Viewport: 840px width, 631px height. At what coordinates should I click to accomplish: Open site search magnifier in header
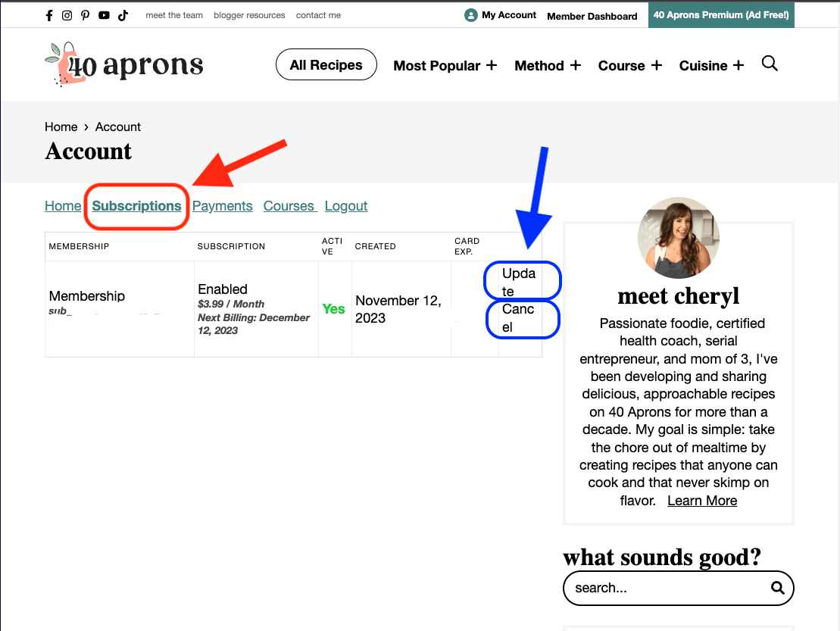coord(770,64)
